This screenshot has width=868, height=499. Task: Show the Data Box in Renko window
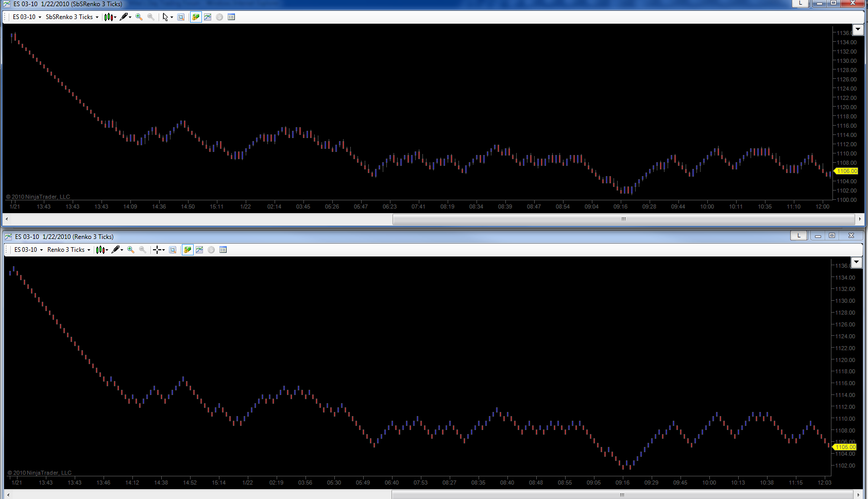click(x=173, y=250)
